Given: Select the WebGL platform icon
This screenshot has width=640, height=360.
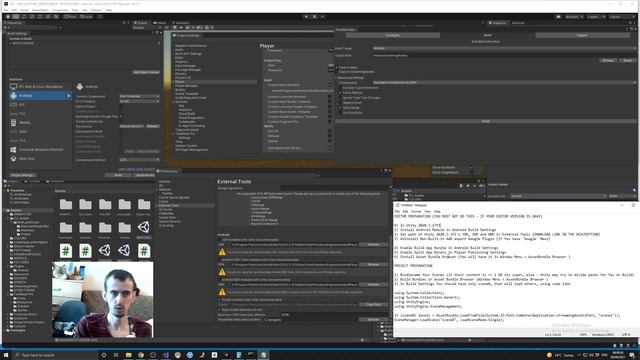Looking at the screenshot, I should point(13,122).
